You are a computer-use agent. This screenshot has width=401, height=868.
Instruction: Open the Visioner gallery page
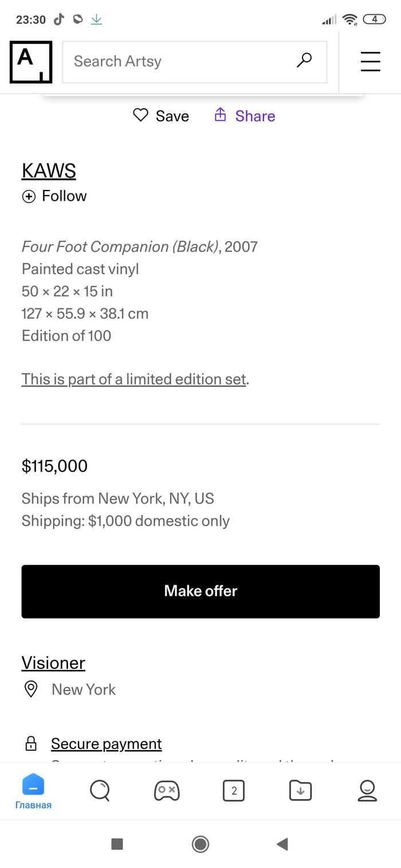tap(53, 663)
